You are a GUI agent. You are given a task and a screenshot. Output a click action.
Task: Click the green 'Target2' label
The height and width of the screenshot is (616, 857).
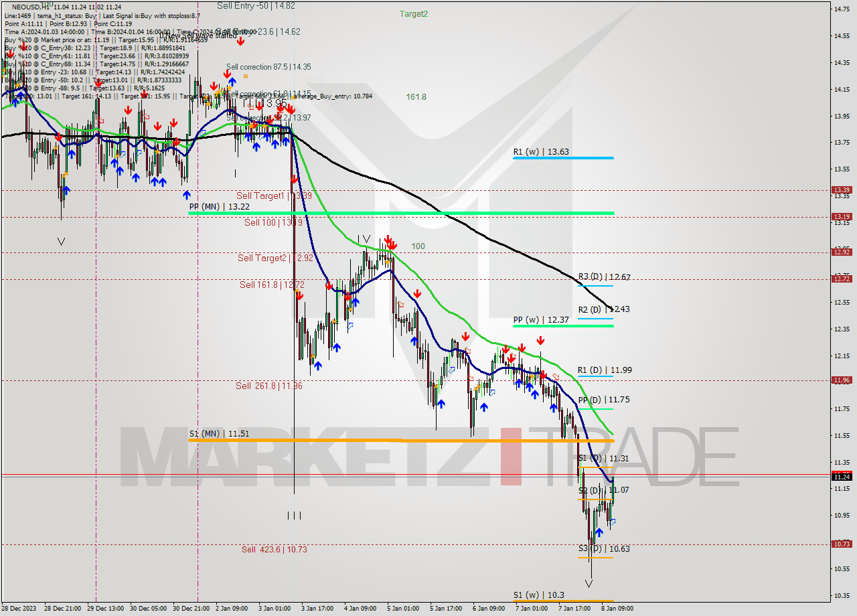pos(414,13)
